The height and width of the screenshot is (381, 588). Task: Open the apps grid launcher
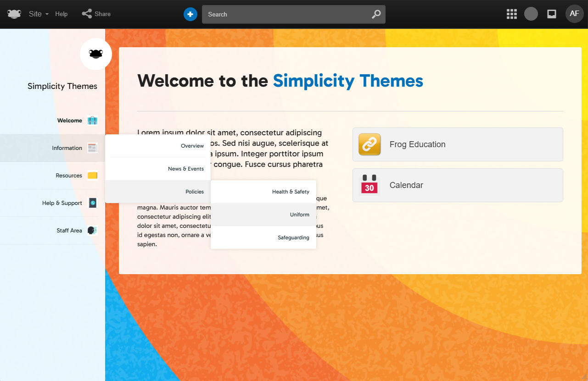(x=511, y=14)
